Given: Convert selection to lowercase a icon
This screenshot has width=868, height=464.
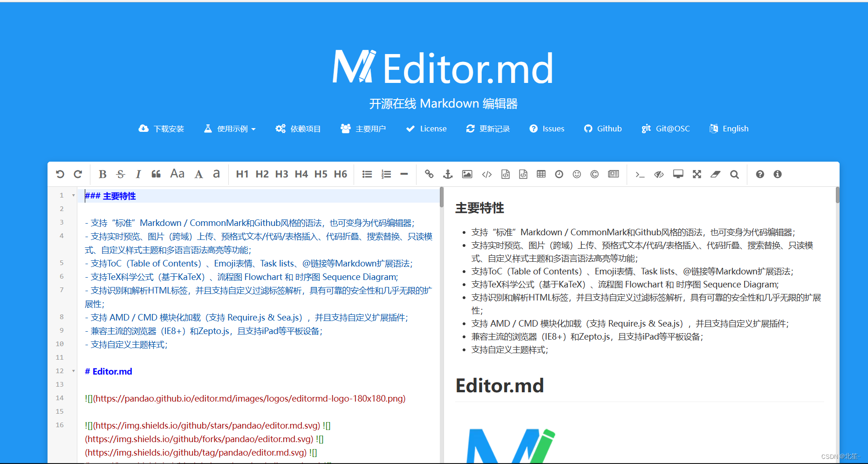Looking at the screenshot, I should point(216,174).
